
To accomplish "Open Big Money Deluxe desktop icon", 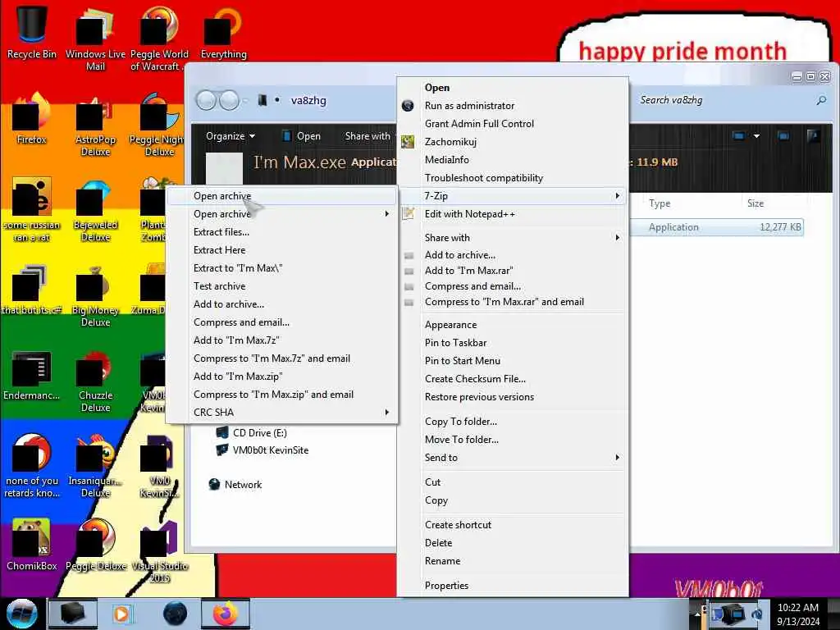I will [95, 296].
